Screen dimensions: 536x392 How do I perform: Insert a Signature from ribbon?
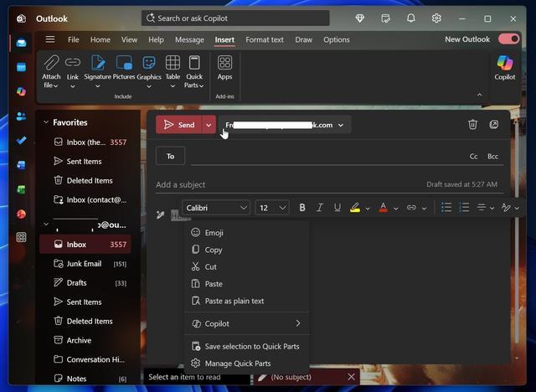[98, 72]
